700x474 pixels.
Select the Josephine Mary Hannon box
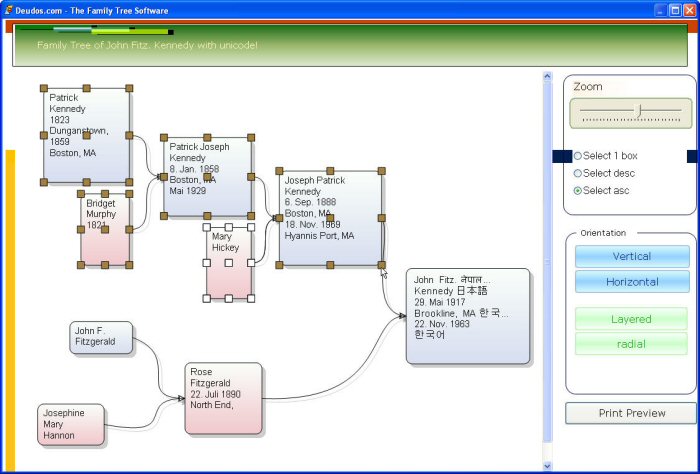coord(71,424)
